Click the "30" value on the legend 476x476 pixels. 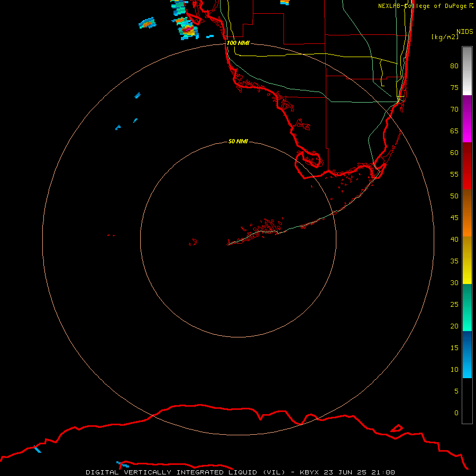click(x=454, y=282)
